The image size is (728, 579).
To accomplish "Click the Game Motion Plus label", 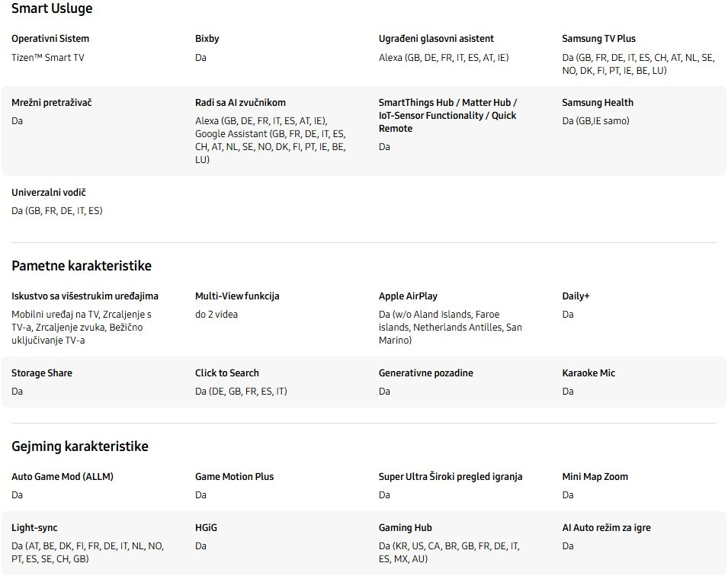I will point(234,477).
